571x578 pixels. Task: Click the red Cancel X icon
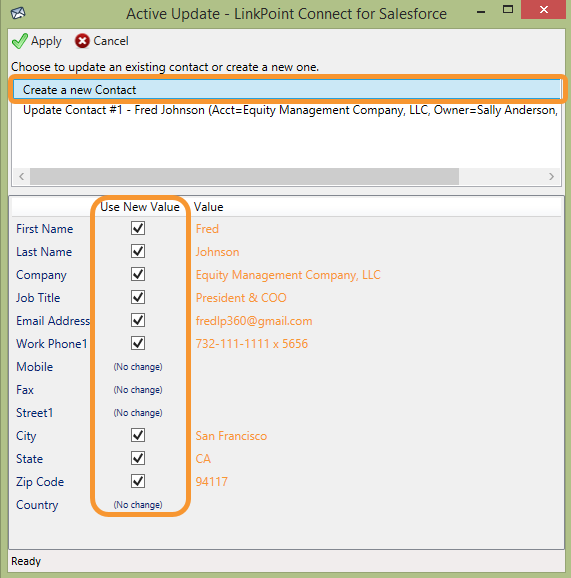click(82, 41)
